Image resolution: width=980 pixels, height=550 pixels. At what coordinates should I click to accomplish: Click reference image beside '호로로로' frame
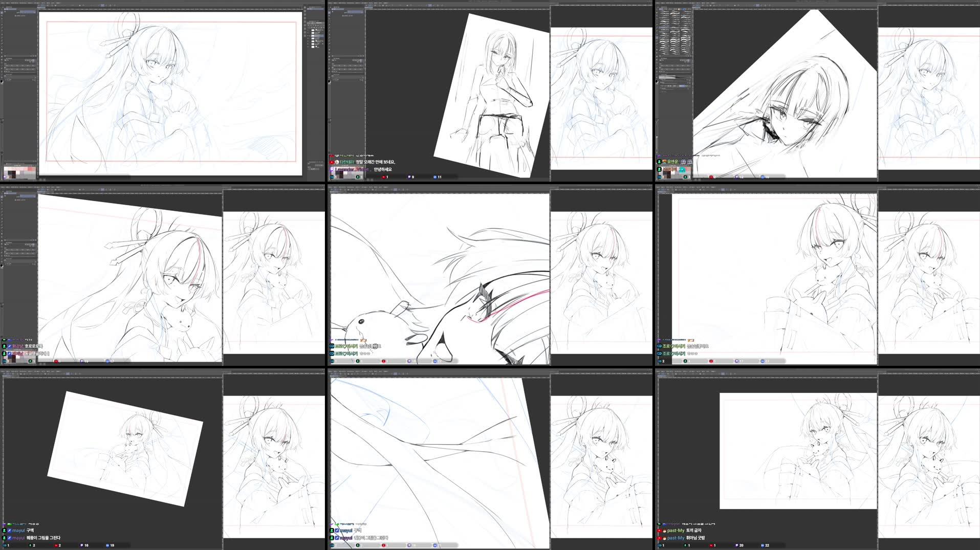click(274, 282)
